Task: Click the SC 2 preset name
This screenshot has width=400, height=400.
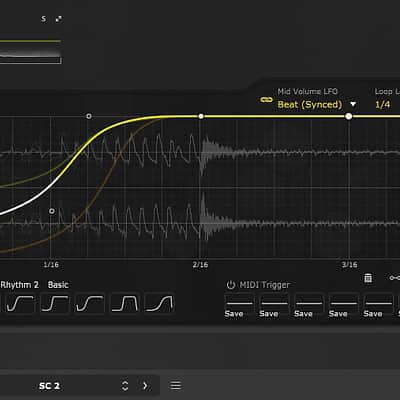Action: pos(49,386)
